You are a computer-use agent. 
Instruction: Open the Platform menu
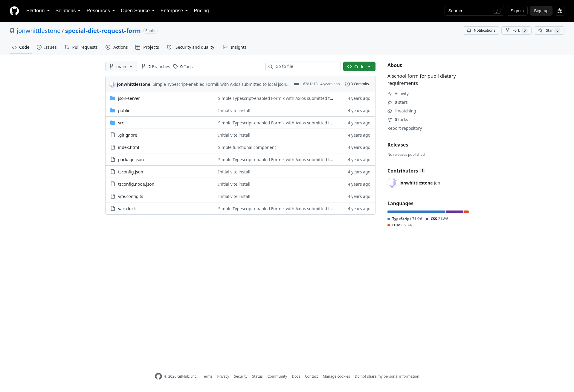[x=38, y=11]
